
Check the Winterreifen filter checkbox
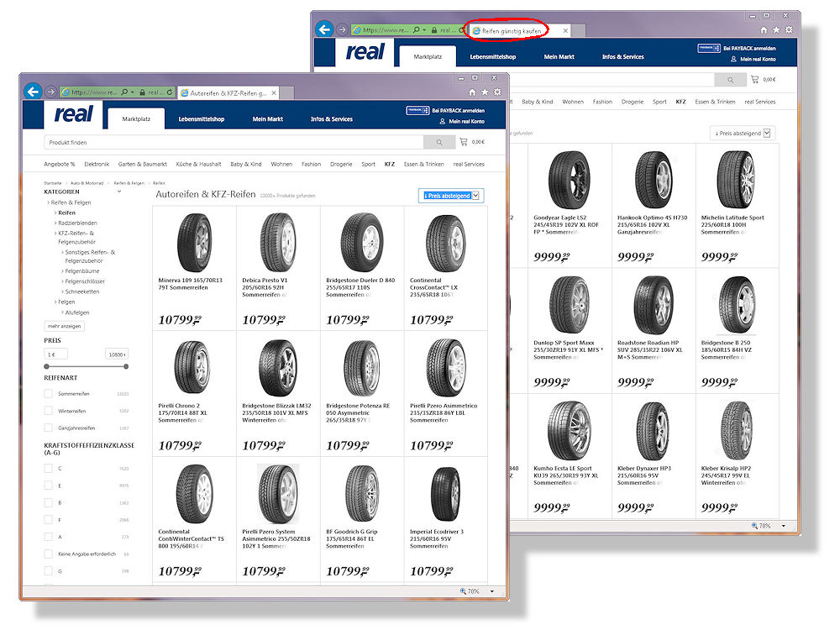tap(48, 411)
